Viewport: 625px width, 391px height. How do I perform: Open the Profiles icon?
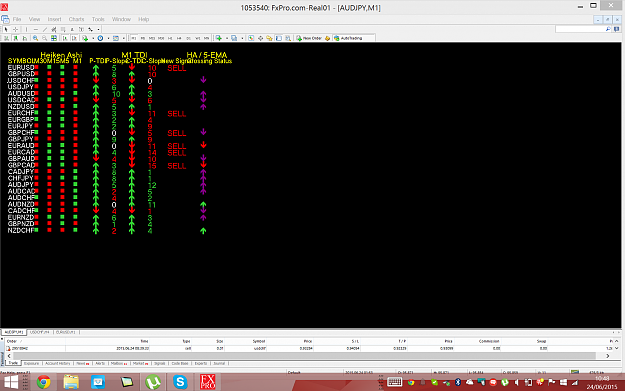(x=234, y=38)
